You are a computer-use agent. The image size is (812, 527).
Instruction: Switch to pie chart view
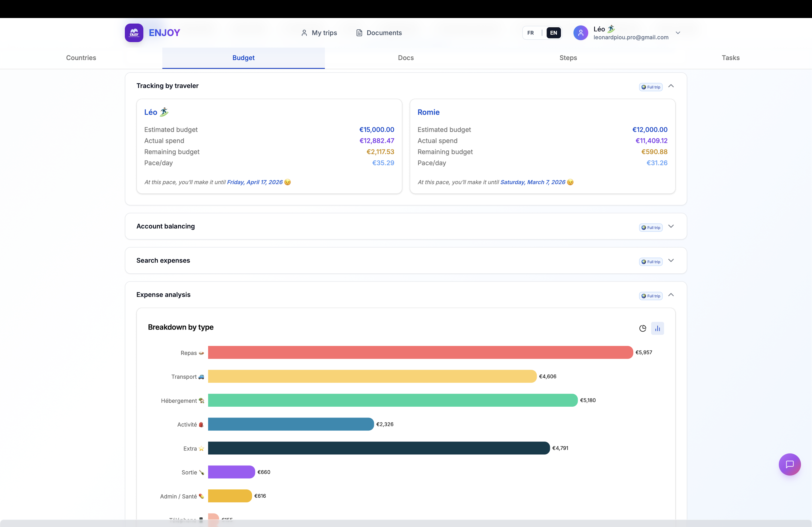pyautogui.click(x=642, y=328)
